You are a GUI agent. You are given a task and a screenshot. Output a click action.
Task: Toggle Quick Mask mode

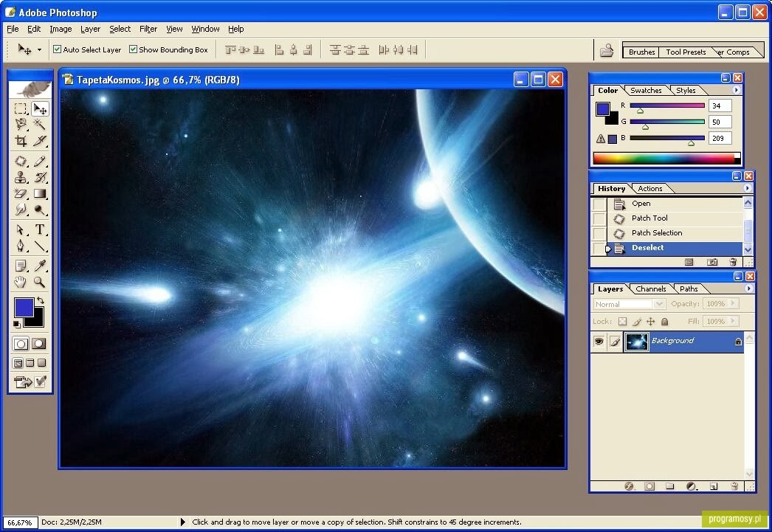(x=39, y=344)
